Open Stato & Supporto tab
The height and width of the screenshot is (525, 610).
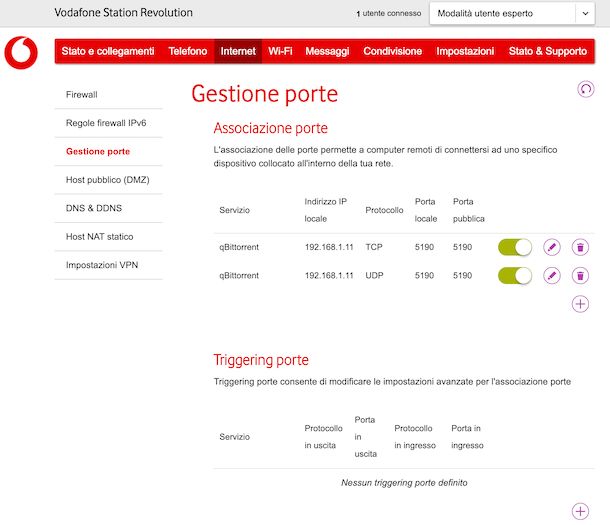[548, 51]
